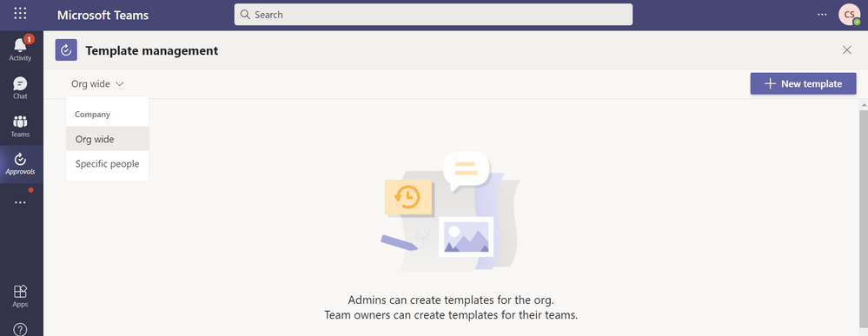
Task: Click the Template management heading
Action: pyautogui.click(x=152, y=51)
